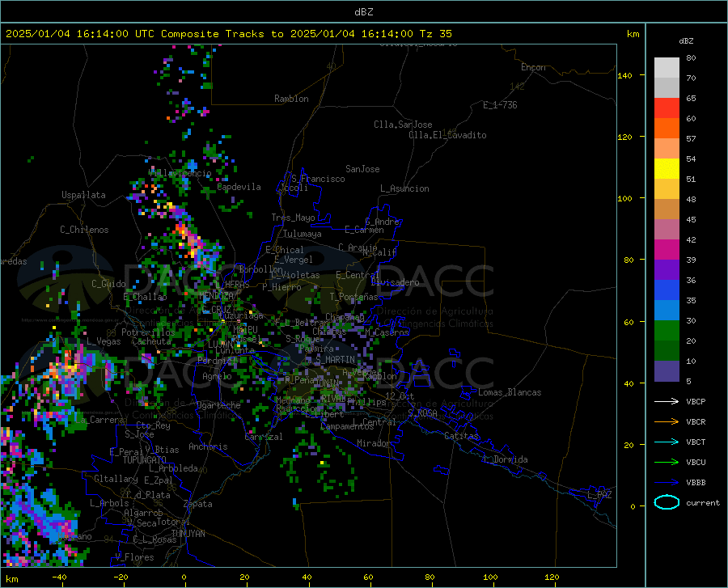Click the VBBB legend label text
Screen dimensions: 728x588
(696, 482)
